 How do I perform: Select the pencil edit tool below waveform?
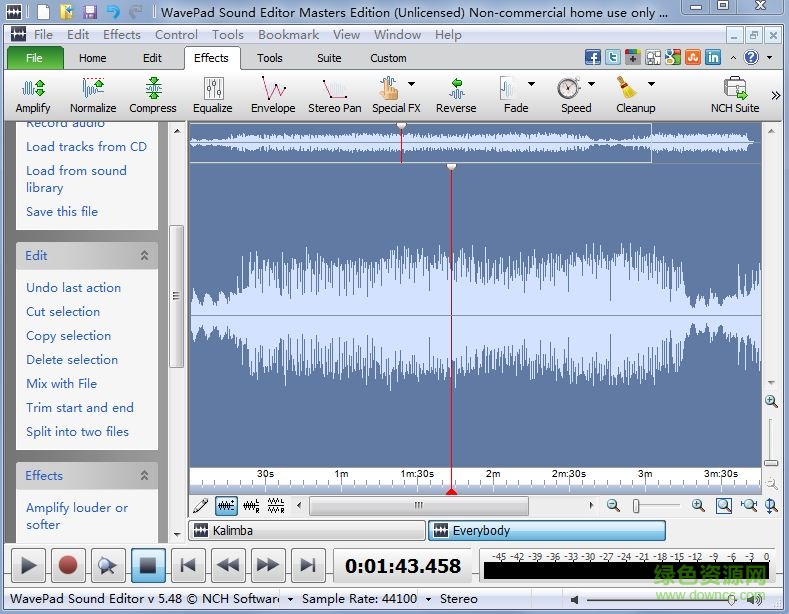click(x=200, y=505)
